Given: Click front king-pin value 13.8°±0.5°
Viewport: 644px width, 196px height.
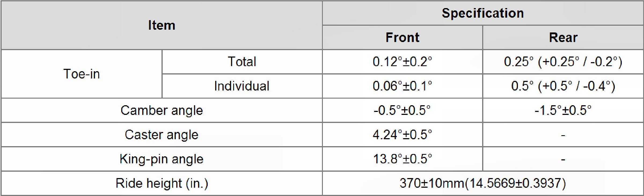Looking at the screenshot, I should click(x=402, y=159).
